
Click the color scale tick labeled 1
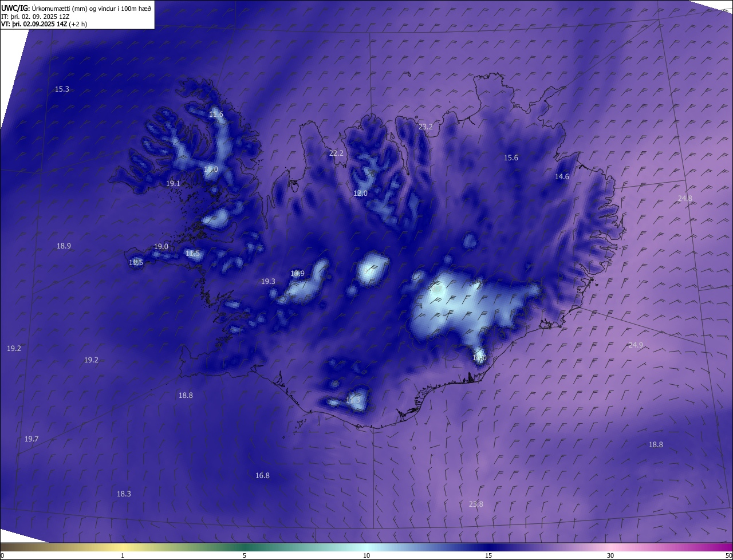(123, 555)
